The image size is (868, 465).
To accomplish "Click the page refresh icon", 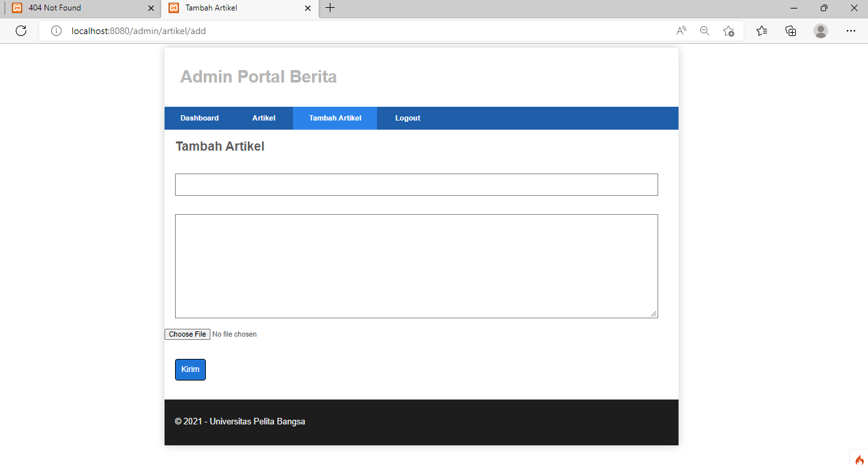I will click(20, 30).
